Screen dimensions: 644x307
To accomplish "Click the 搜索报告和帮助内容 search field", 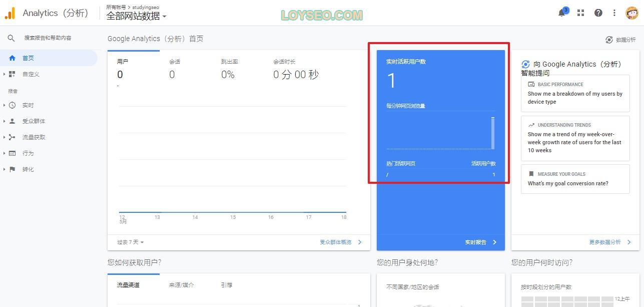I will click(x=48, y=38).
